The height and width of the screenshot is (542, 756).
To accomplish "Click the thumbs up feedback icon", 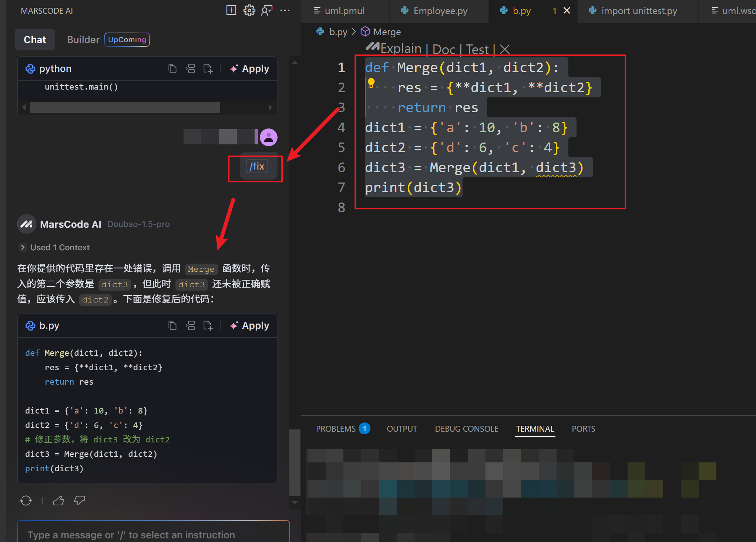I will pyautogui.click(x=58, y=501).
